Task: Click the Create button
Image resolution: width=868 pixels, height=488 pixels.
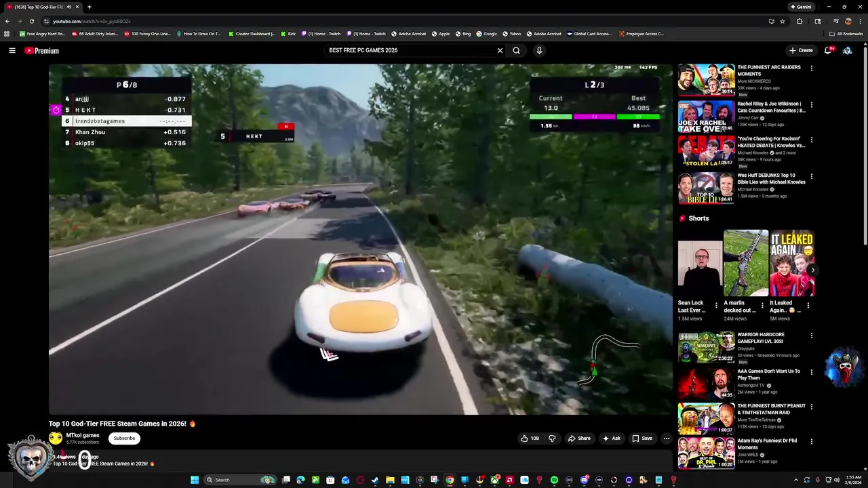Action: 801,50
